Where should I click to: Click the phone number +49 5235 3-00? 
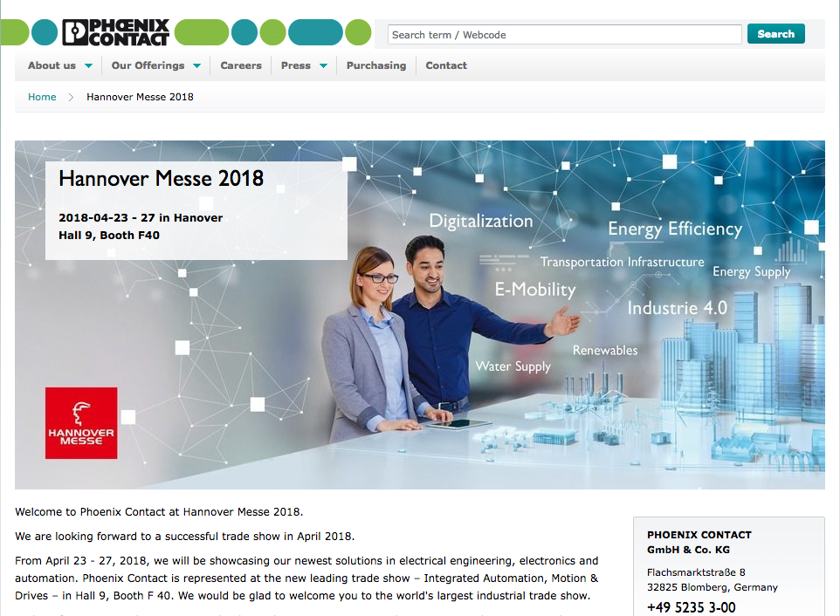691,607
